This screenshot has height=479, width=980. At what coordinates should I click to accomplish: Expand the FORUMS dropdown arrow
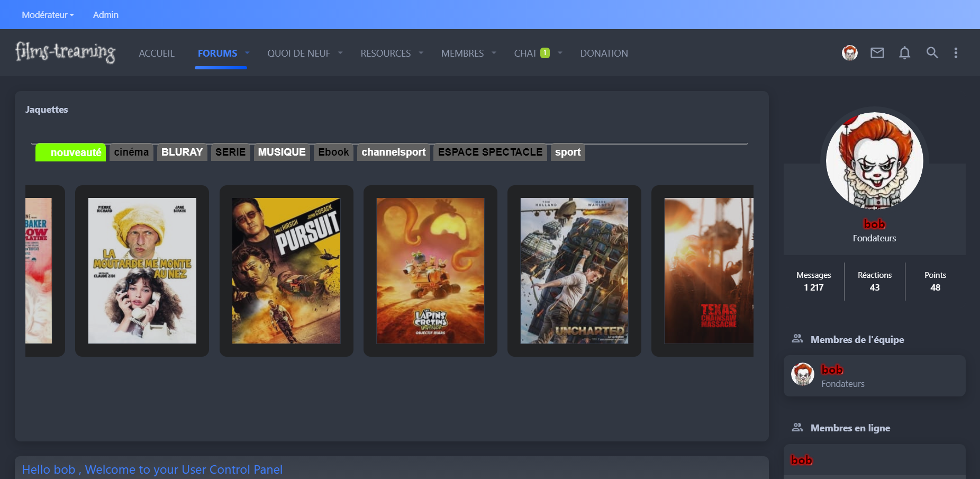[247, 53]
